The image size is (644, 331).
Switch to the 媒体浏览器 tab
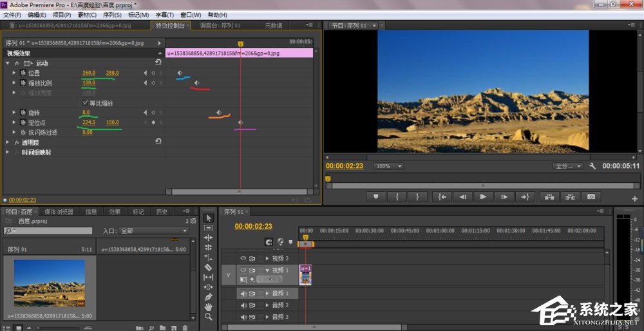[x=59, y=211]
